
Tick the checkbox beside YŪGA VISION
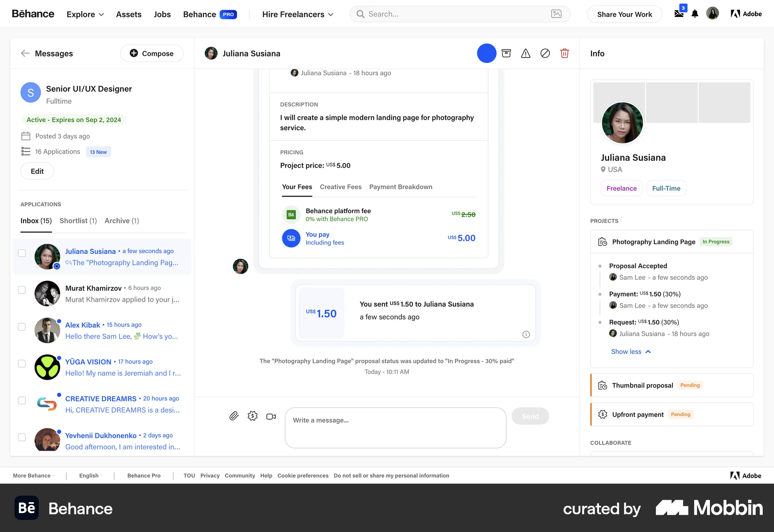tap(21, 364)
